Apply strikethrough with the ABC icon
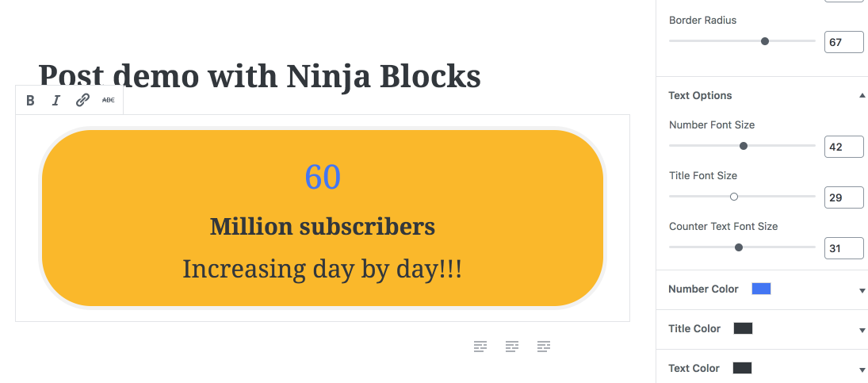Viewport: 868px width, 383px height. 109,100
